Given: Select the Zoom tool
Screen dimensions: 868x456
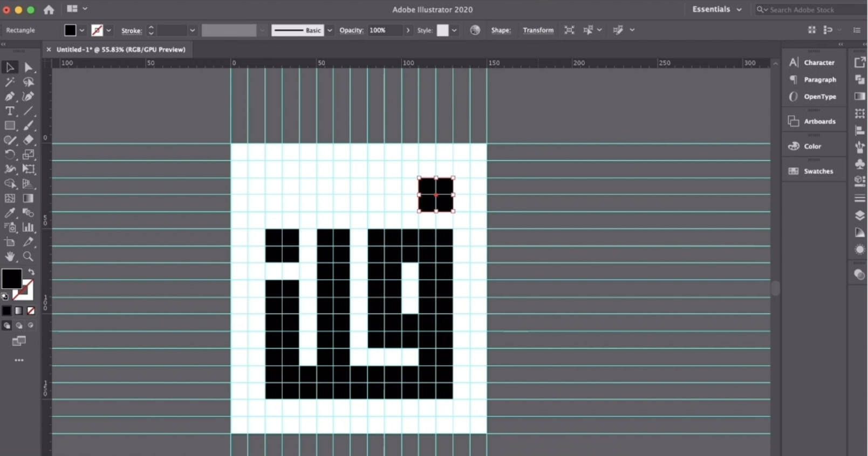Looking at the screenshot, I should point(29,257).
